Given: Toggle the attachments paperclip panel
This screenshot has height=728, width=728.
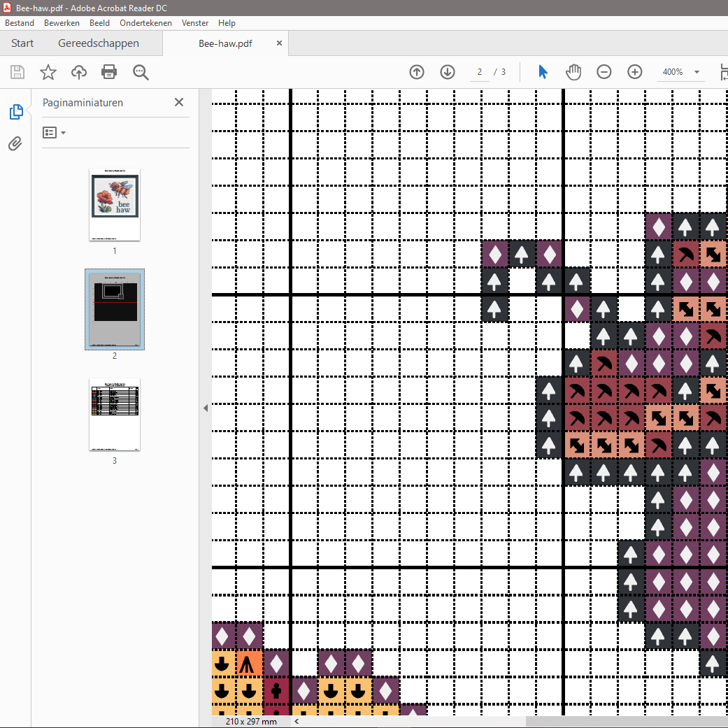Looking at the screenshot, I should (15, 144).
